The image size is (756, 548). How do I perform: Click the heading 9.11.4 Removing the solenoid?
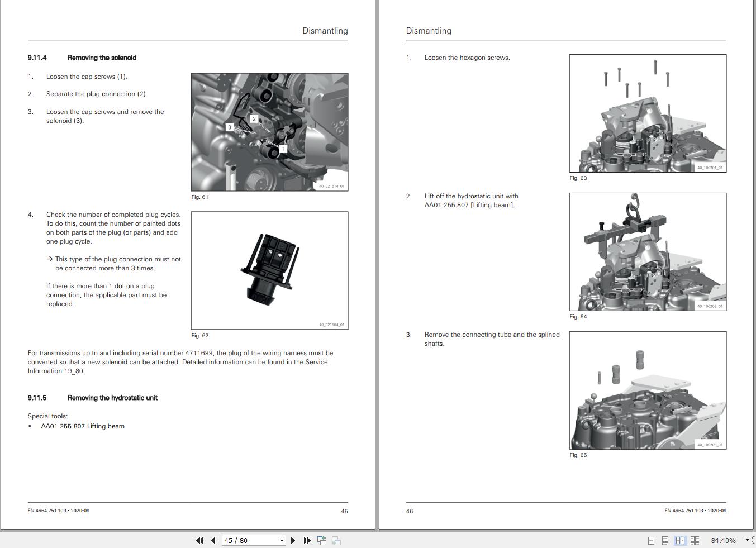pos(82,58)
